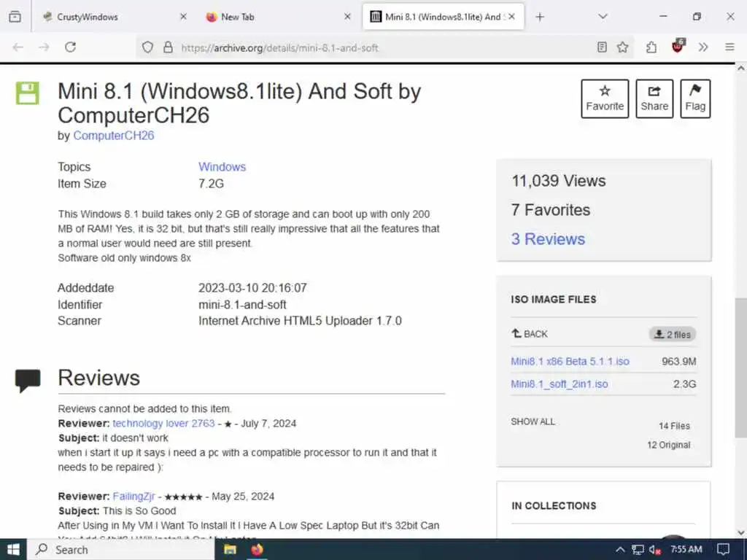Click BACK in ISO image files panel
Viewport: 747px width, 560px height.
click(530, 334)
